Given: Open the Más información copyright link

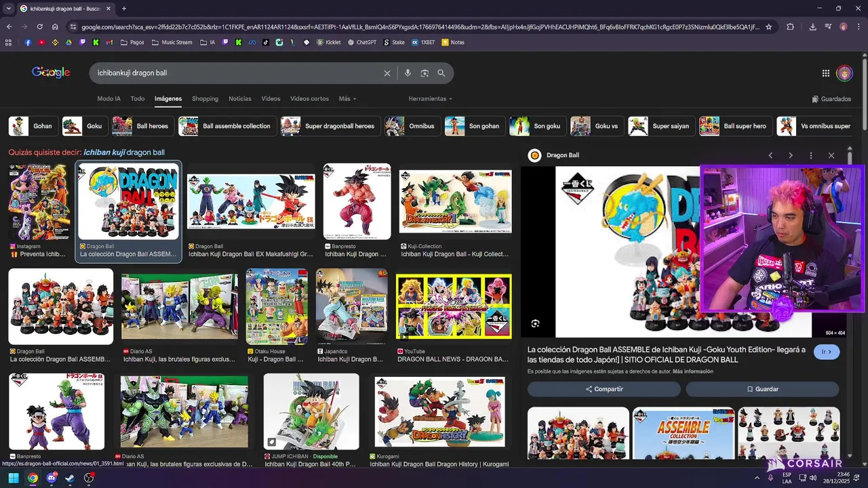Looking at the screenshot, I should point(693,371).
